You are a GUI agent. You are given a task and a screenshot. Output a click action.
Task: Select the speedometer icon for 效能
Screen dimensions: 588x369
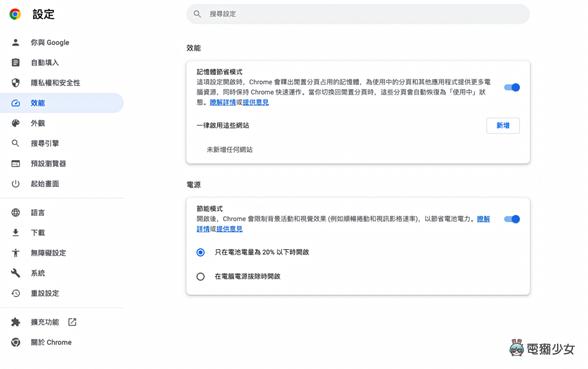point(16,103)
